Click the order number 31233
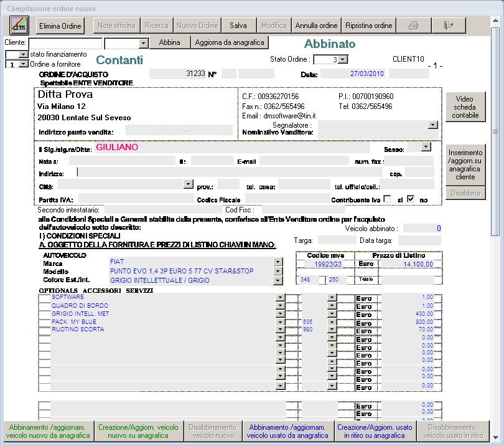This screenshot has width=504, height=446. [x=195, y=74]
